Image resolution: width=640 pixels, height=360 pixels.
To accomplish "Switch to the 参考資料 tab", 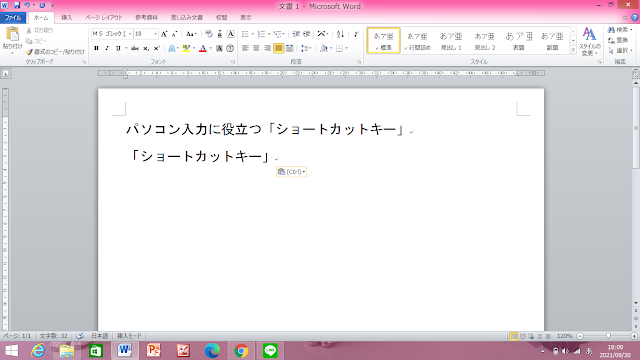I will 147,18.
